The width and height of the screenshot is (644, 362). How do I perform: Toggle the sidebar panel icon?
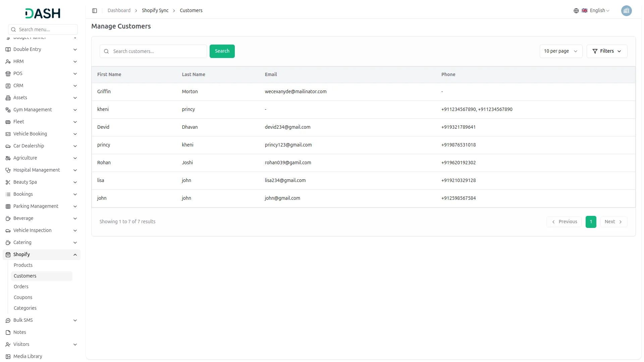coord(95,11)
